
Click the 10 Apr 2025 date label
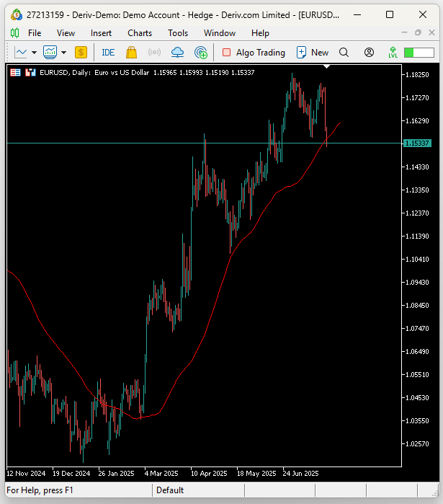pyautogui.click(x=209, y=474)
